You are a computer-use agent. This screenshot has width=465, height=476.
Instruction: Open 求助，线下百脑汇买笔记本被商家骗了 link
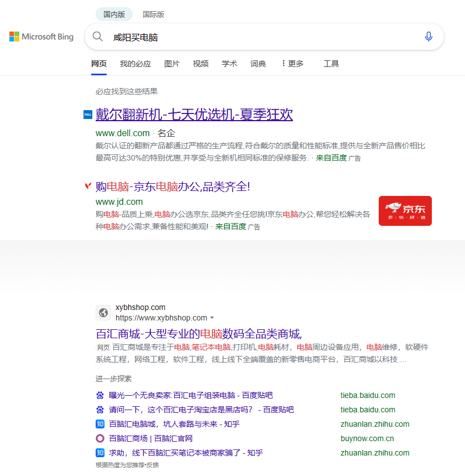click(x=186, y=453)
